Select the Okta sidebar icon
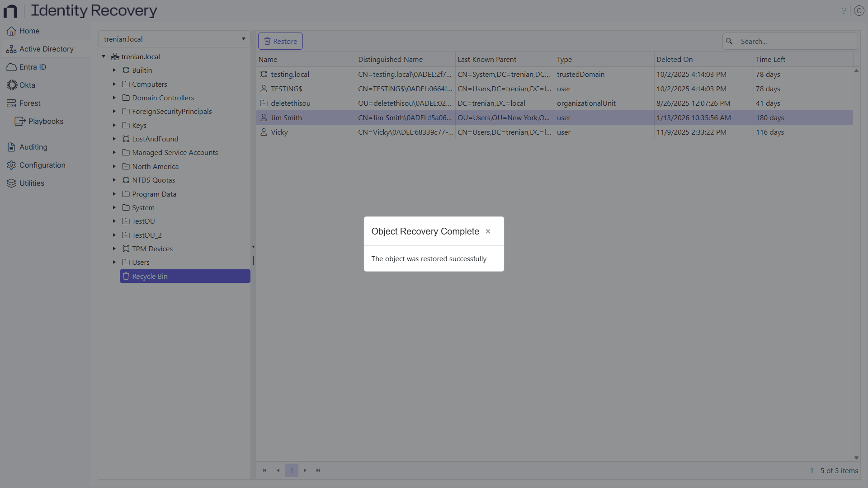The height and width of the screenshot is (488, 868). click(x=10, y=85)
